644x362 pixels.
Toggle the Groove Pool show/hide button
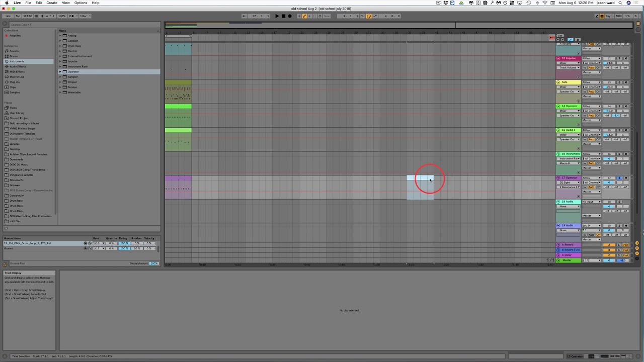tap(5, 264)
